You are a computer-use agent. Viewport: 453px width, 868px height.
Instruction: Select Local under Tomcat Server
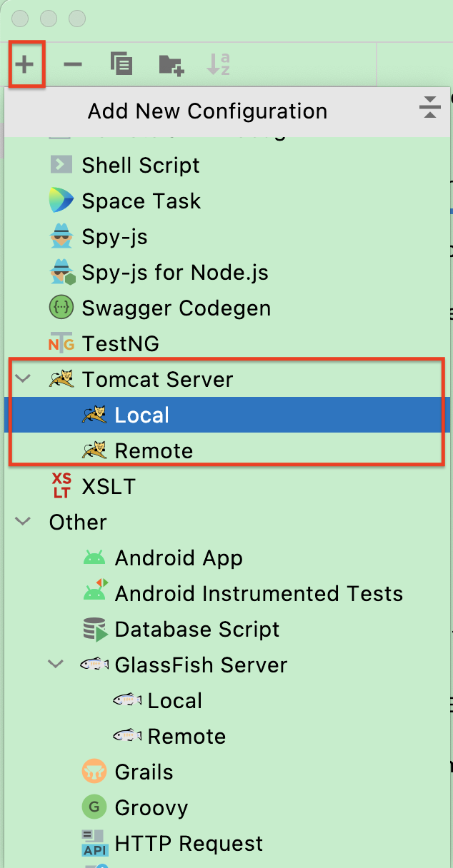pos(227,415)
